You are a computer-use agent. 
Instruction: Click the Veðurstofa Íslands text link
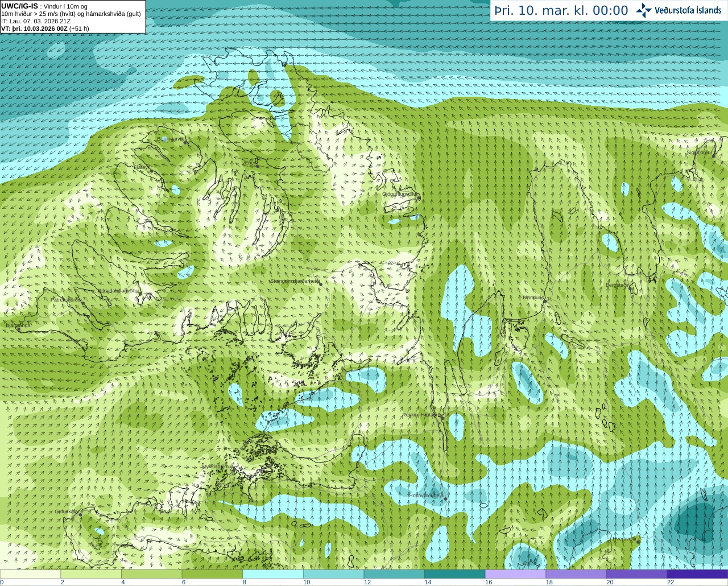click(688, 10)
